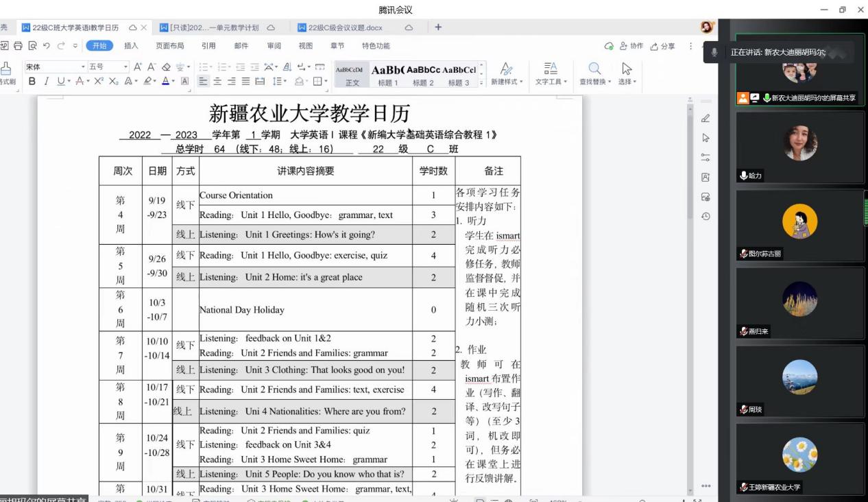Image resolution: width=868 pixels, height=502 pixels.
Task: Toggle Underline formatting
Action: tap(61, 82)
